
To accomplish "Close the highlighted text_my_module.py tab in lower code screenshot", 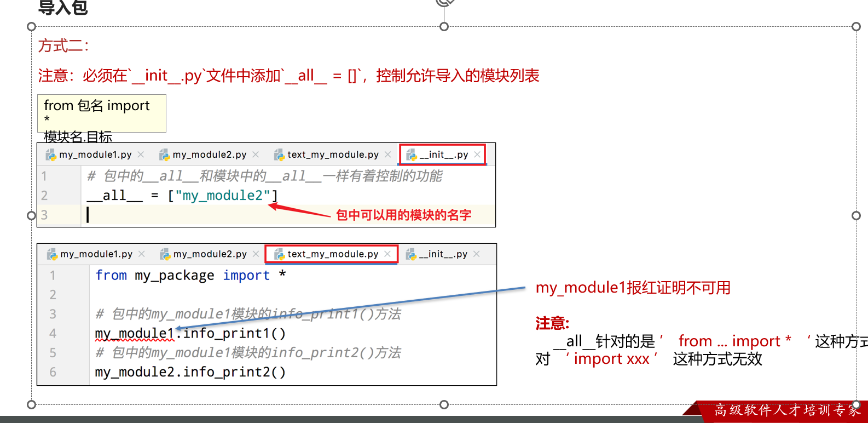I will 387,254.
